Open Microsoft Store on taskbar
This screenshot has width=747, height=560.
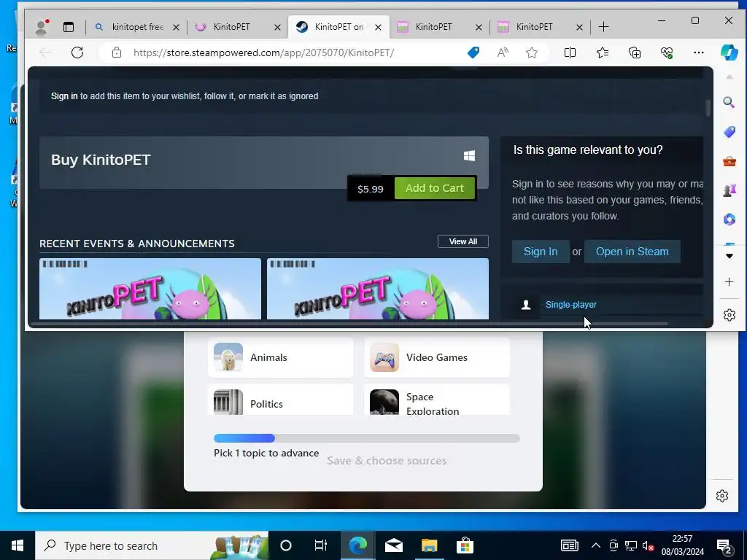tap(465, 545)
